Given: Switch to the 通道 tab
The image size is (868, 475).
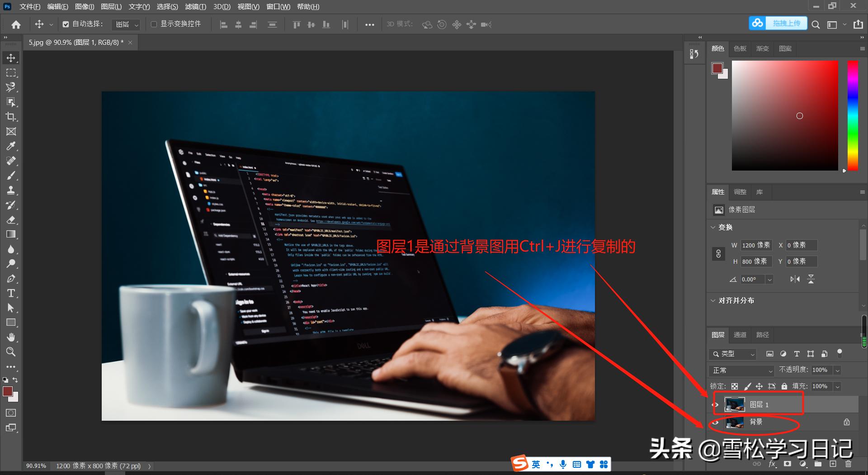Looking at the screenshot, I should click(x=740, y=335).
